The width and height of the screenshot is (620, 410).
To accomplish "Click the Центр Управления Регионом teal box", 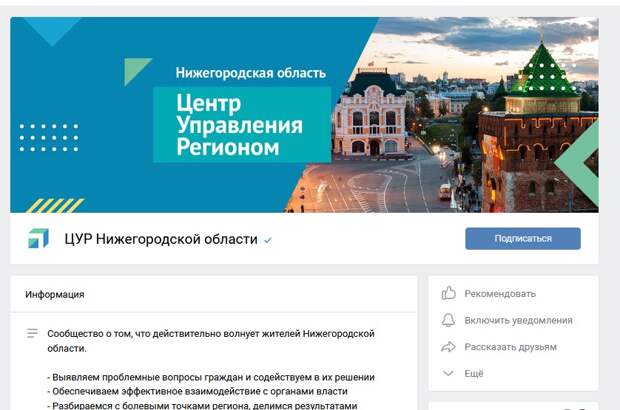I will point(242,125).
